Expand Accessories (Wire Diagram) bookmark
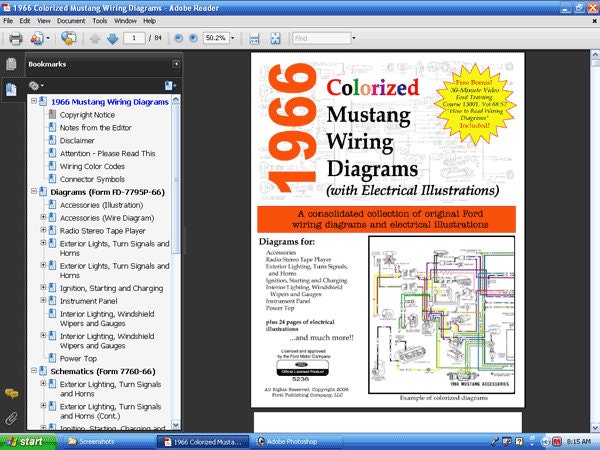 [x=43, y=217]
